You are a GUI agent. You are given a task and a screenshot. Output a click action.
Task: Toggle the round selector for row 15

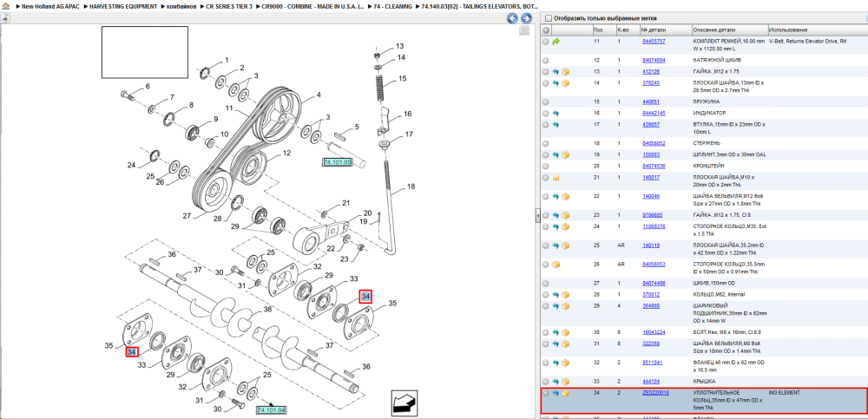click(x=546, y=102)
